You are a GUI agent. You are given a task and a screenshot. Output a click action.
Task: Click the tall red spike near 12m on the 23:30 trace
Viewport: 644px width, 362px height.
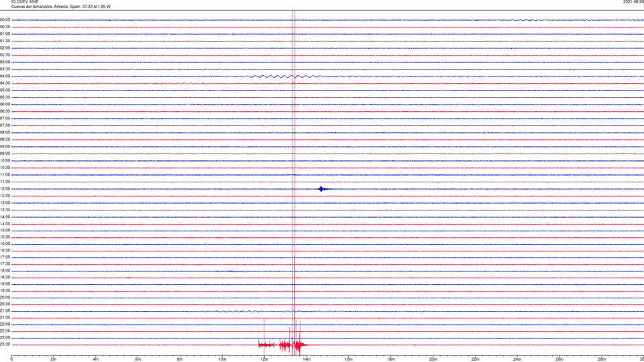[x=264, y=337]
